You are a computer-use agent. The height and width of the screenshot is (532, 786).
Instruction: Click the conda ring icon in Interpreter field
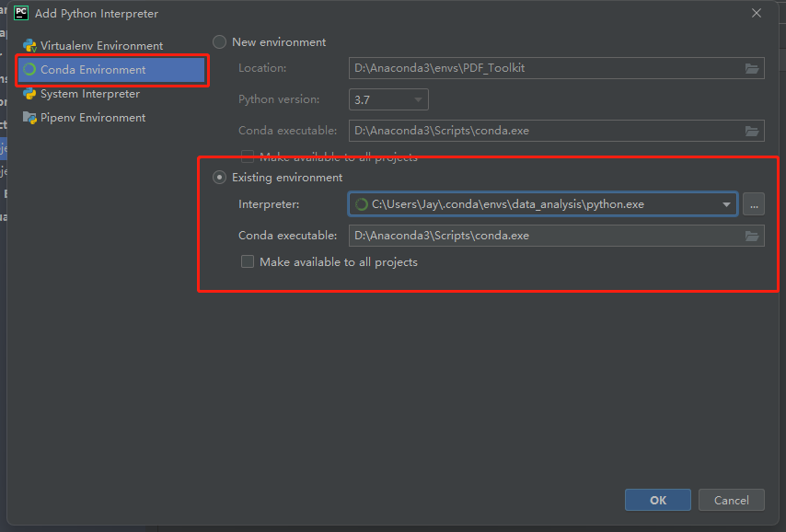coord(362,204)
